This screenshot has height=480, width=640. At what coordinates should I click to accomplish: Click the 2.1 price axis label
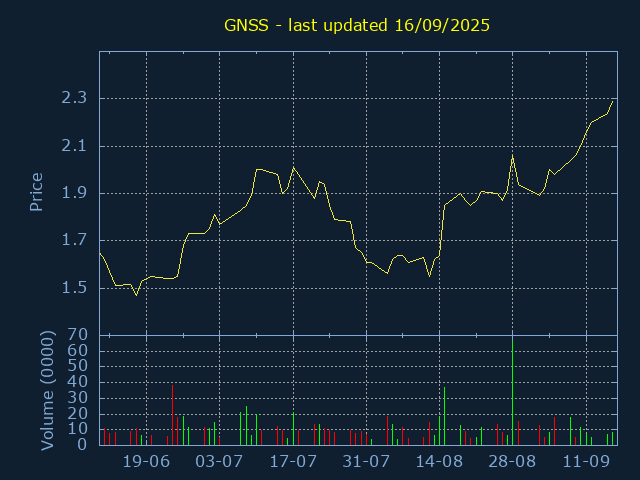[74, 146]
